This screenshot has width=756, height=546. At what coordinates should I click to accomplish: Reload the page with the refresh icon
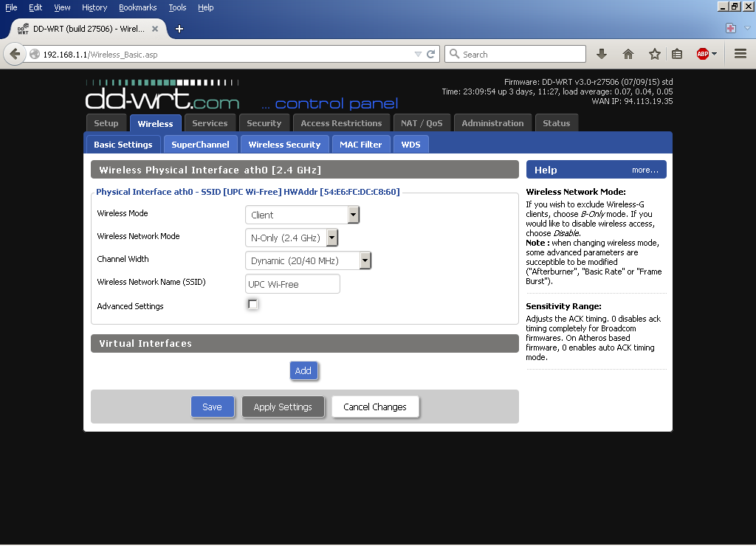[431, 54]
